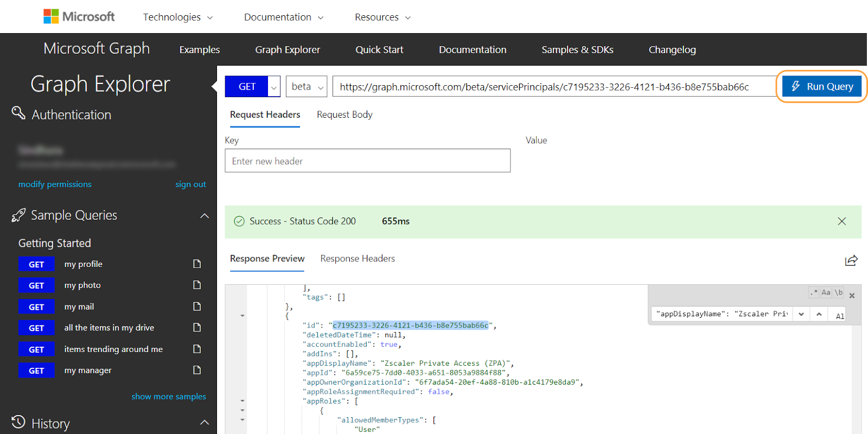Close the search box in the response preview
The image size is (868, 434).
point(852,296)
